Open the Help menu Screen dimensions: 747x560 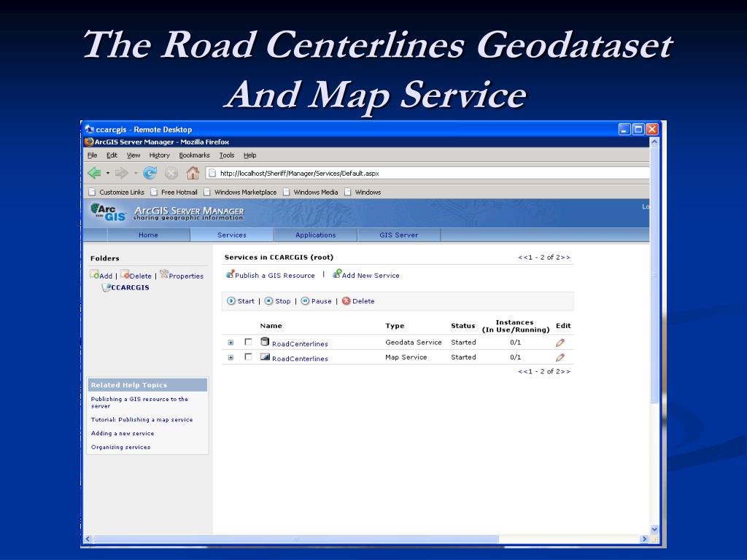point(250,155)
